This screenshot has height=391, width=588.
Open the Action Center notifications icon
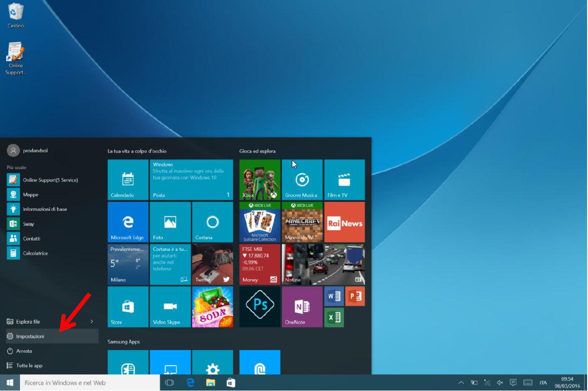pos(513,383)
